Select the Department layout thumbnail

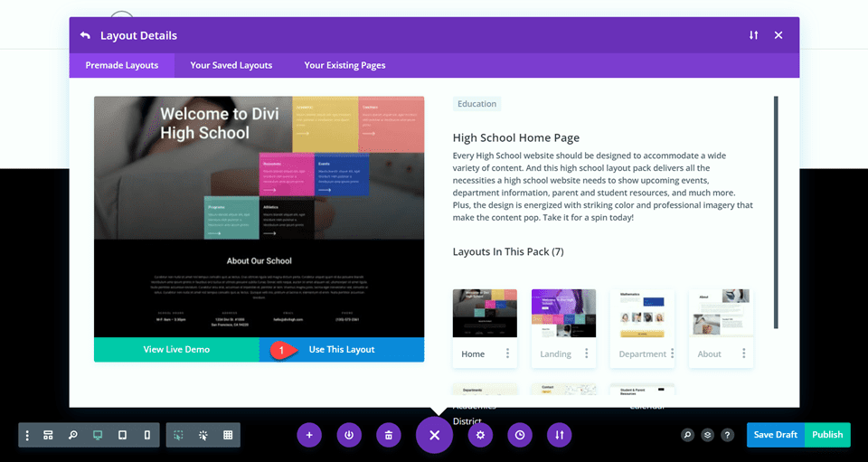click(642, 313)
